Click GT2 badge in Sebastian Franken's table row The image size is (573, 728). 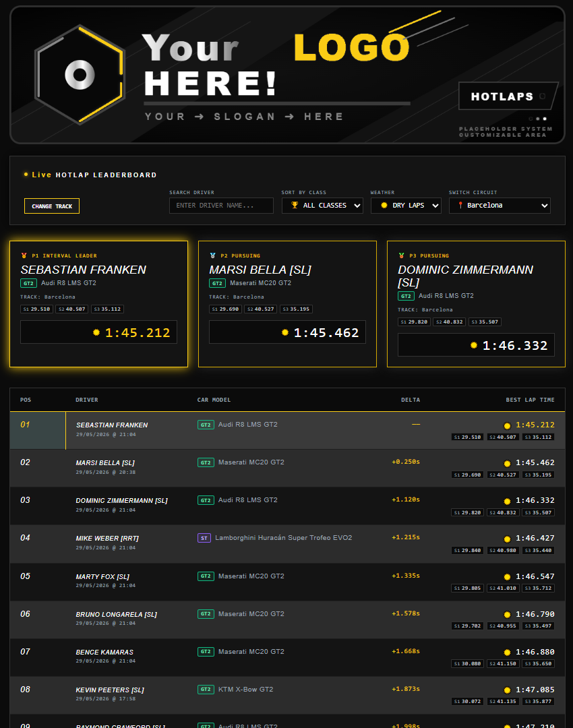(206, 425)
